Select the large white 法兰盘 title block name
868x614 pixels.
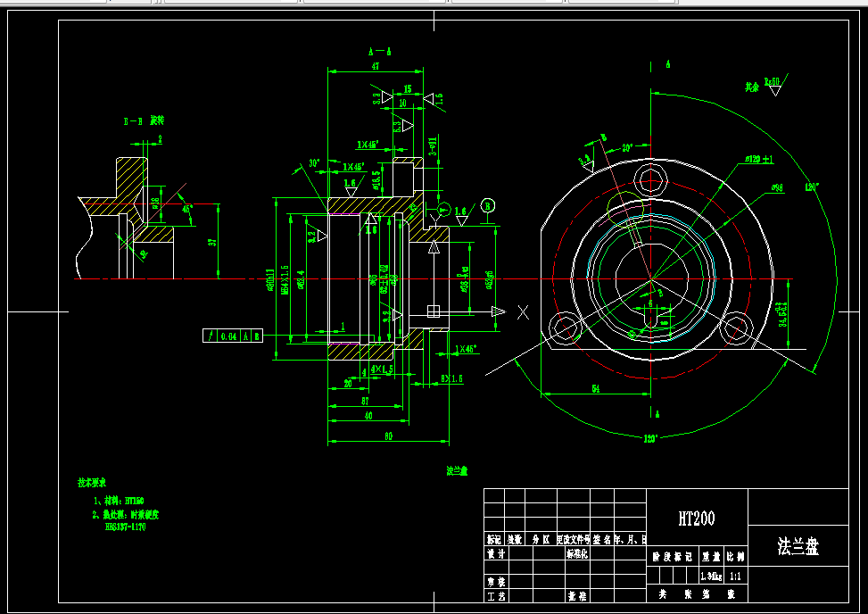pos(798,546)
